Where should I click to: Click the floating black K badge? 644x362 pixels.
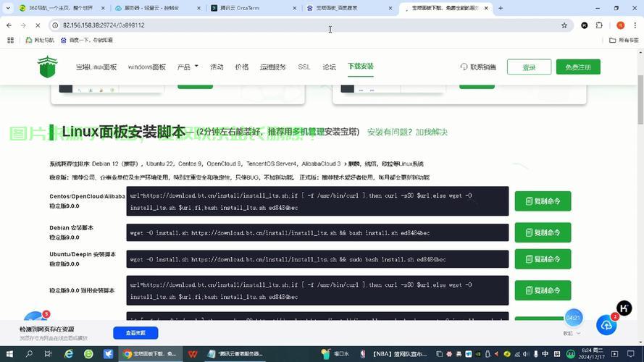(624, 308)
